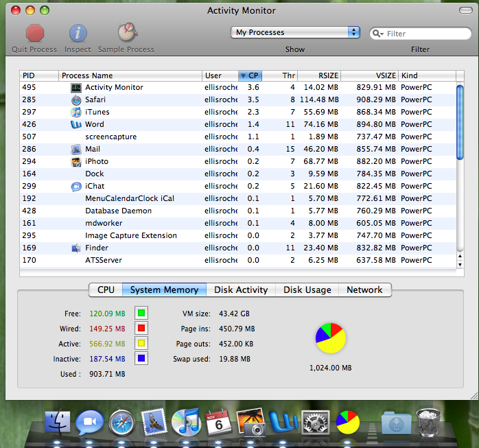The width and height of the screenshot is (479, 448).
Task: Launch Safari from the Dock
Action: (122, 423)
